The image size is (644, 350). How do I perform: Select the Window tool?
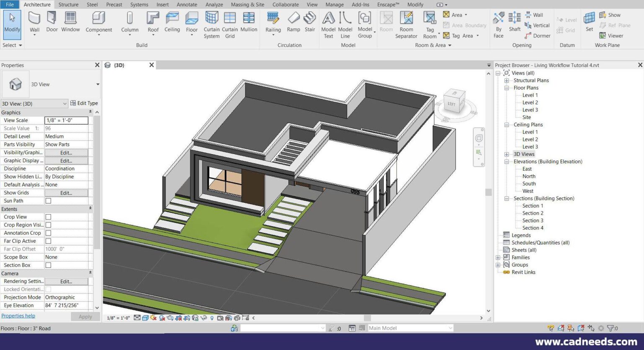tap(70, 22)
